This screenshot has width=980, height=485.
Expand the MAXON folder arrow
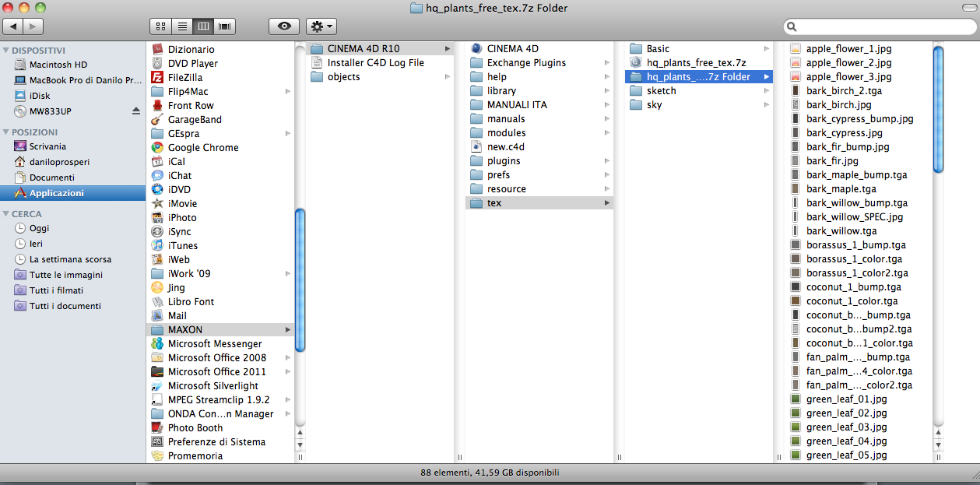pyautogui.click(x=288, y=329)
